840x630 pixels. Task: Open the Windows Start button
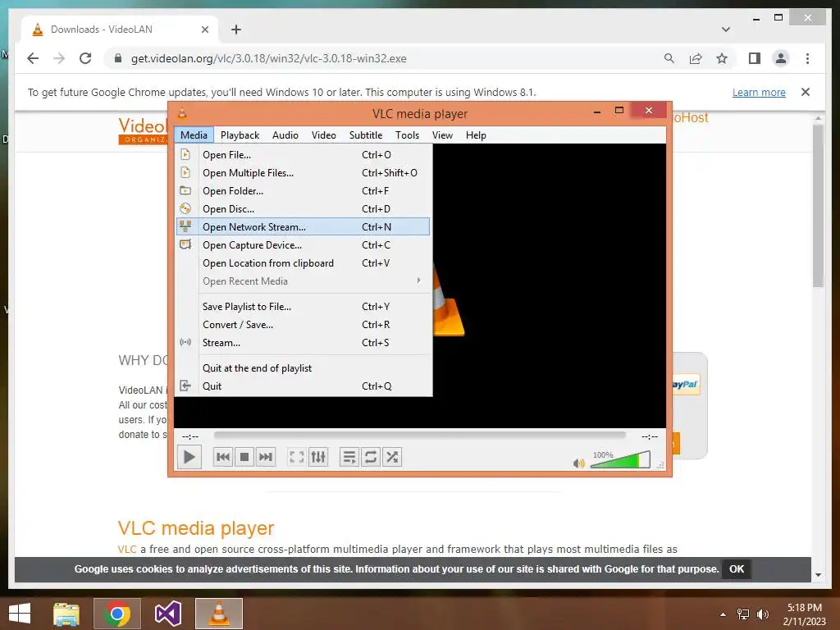[20, 614]
